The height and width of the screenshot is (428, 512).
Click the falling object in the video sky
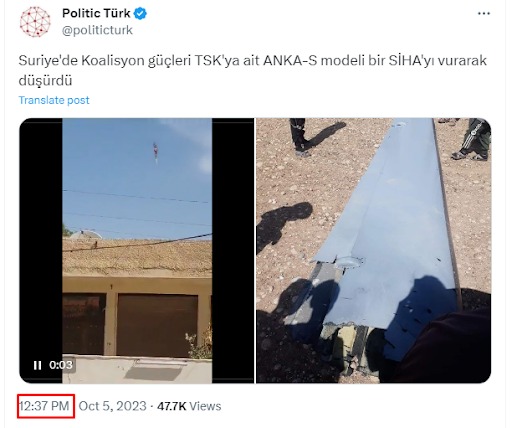[x=155, y=152]
